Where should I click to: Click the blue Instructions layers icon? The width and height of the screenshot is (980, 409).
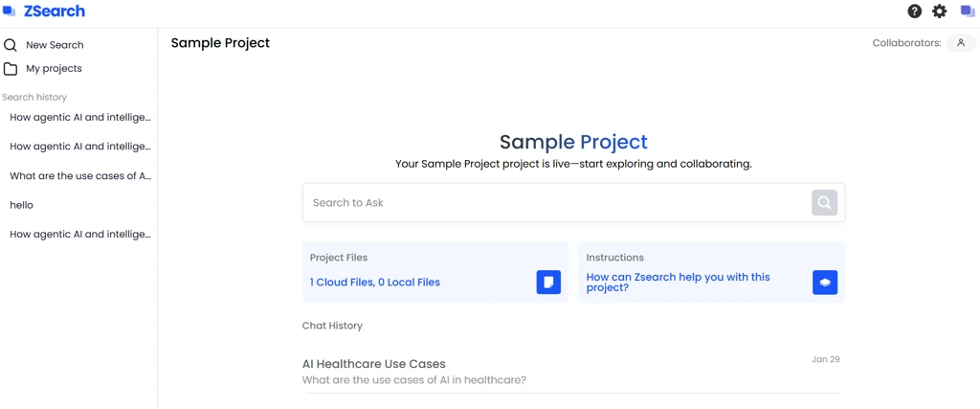point(825,282)
